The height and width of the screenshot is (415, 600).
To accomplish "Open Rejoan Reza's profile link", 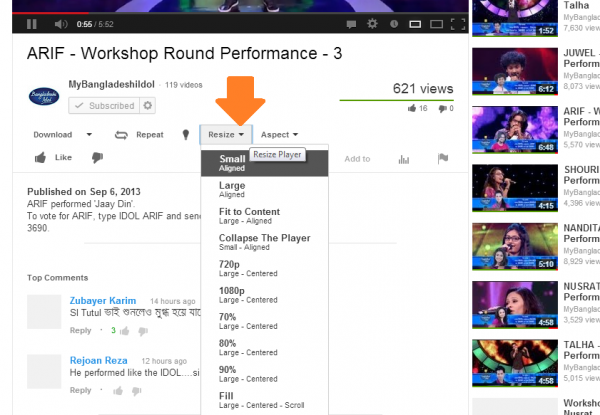I will 98,360.
